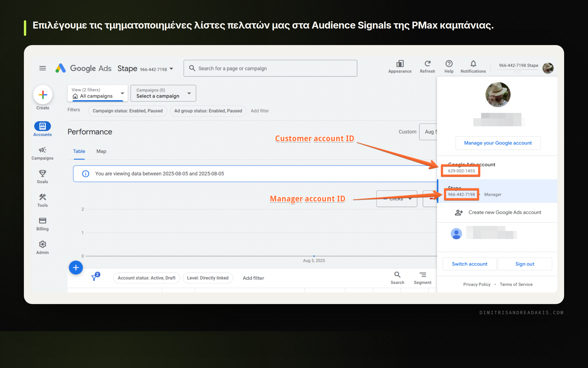
Task: Switch to the Table tab
Action: (79, 151)
